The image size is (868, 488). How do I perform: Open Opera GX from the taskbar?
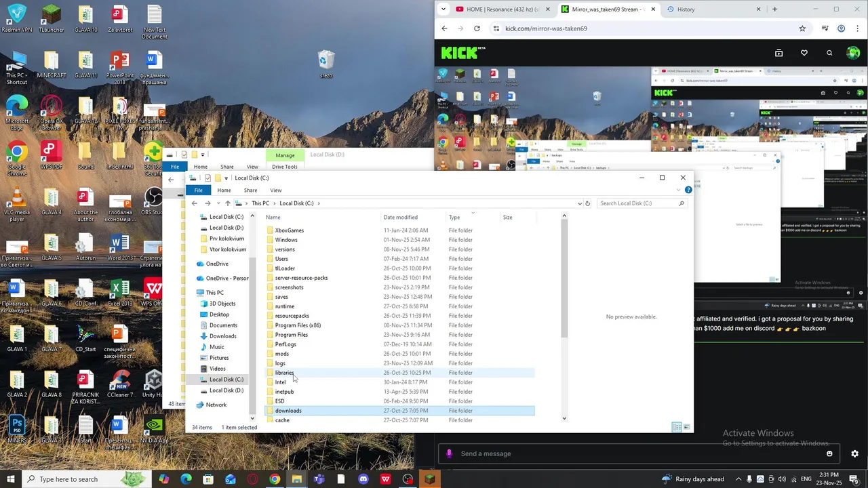coord(252,479)
